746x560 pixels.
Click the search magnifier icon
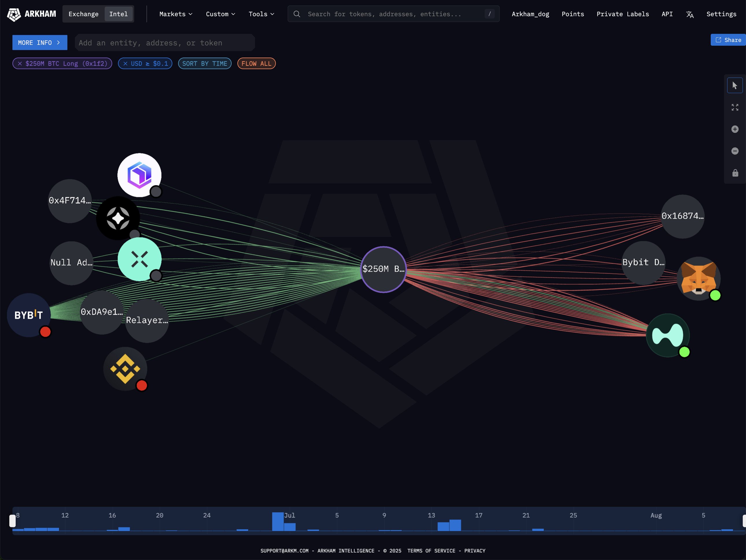[x=297, y=14]
